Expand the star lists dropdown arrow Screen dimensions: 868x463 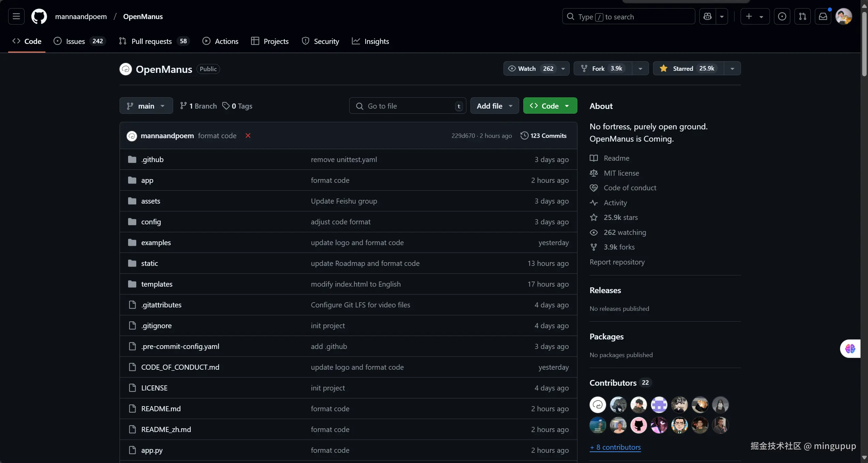click(x=732, y=68)
